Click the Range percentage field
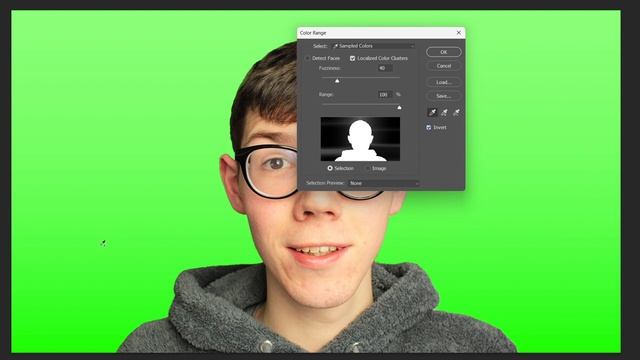The image size is (640, 360). click(x=385, y=95)
